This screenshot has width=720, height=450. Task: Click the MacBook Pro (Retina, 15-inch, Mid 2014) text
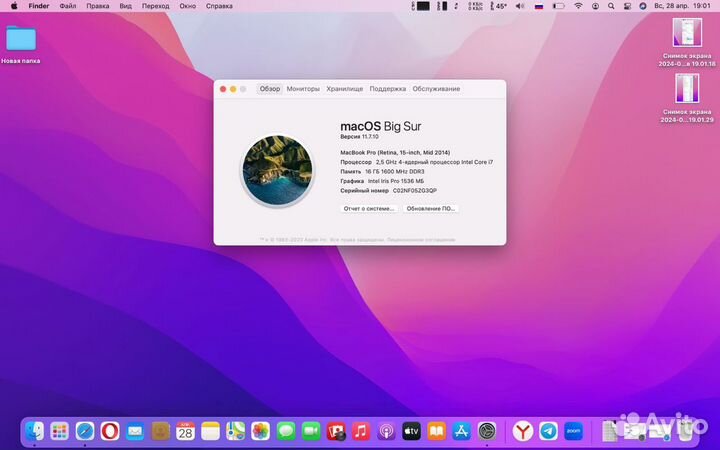click(x=395, y=152)
